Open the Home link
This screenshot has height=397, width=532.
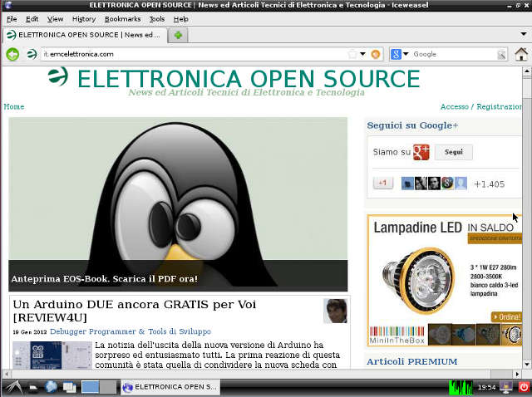click(x=14, y=106)
